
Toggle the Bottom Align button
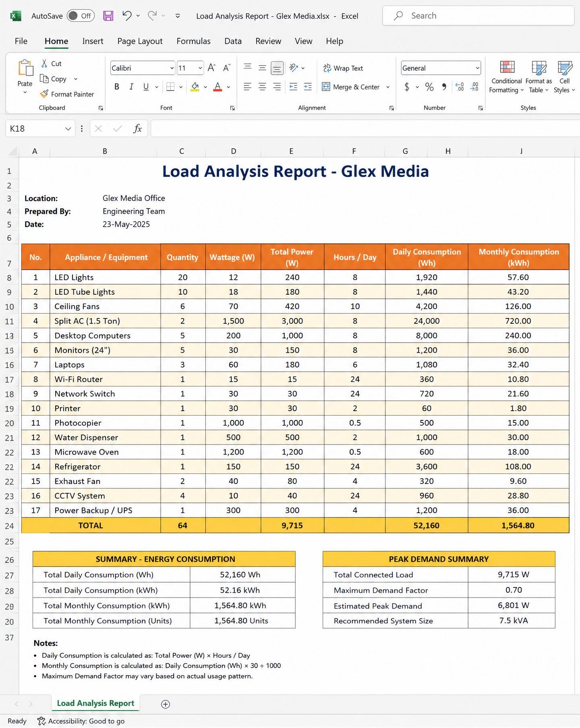[277, 68]
